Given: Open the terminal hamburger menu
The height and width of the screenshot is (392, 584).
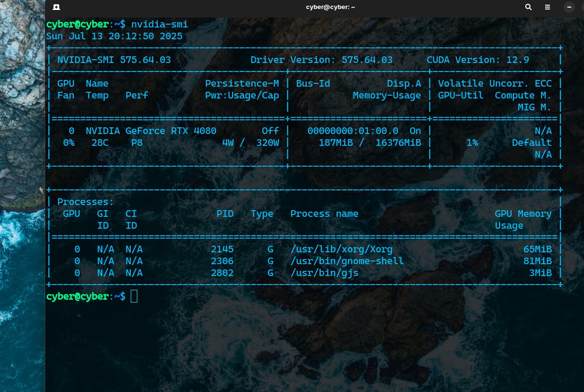Looking at the screenshot, I should coord(548,7).
